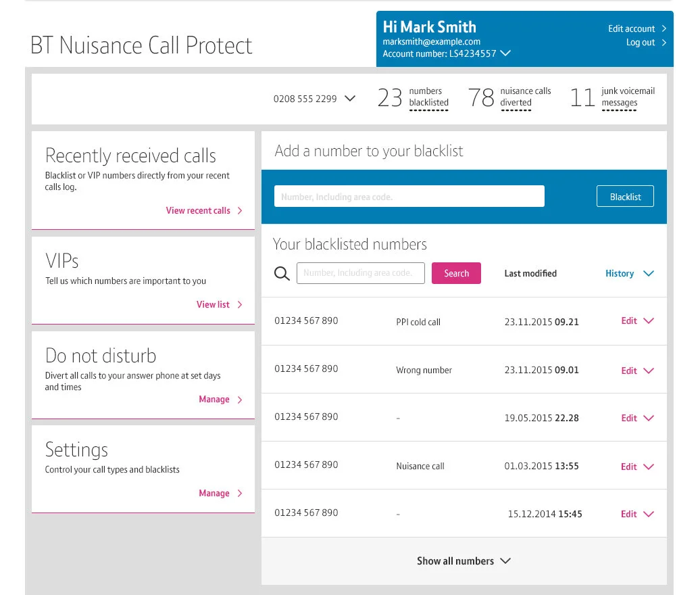
Task: Click Edit for Nuisance call entry
Action: tap(629, 467)
